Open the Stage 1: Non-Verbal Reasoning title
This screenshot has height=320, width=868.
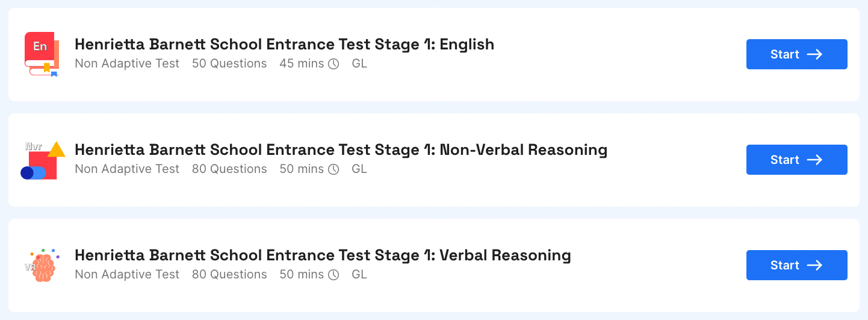pyautogui.click(x=341, y=149)
